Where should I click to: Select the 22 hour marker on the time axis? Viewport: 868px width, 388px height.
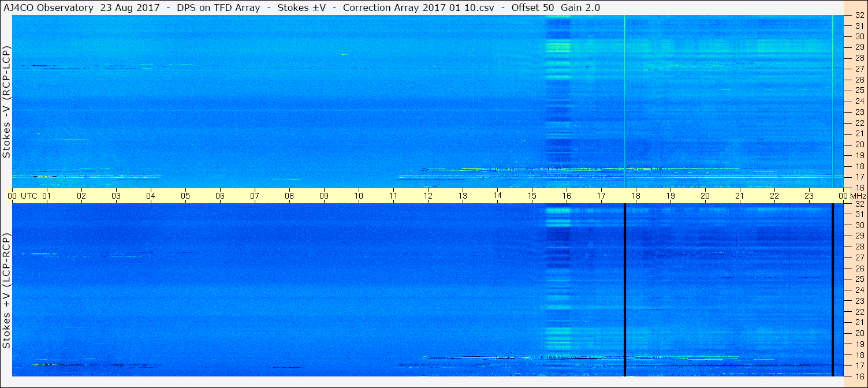coord(774,196)
